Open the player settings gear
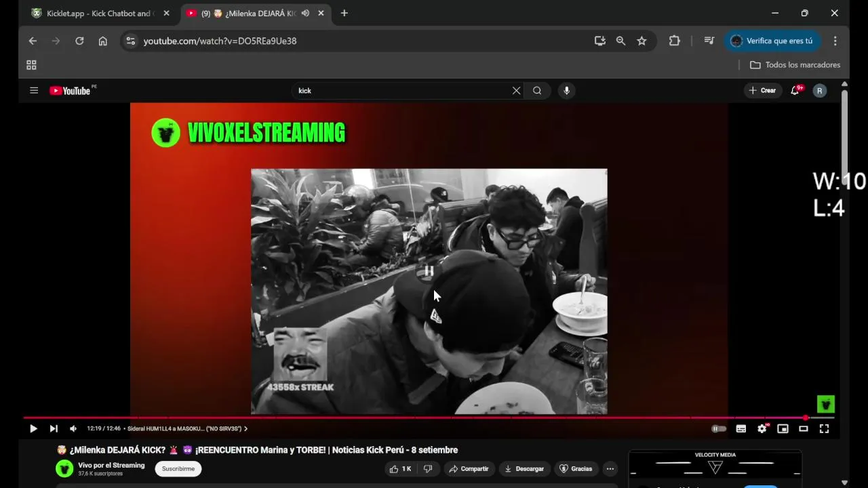 (x=762, y=428)
